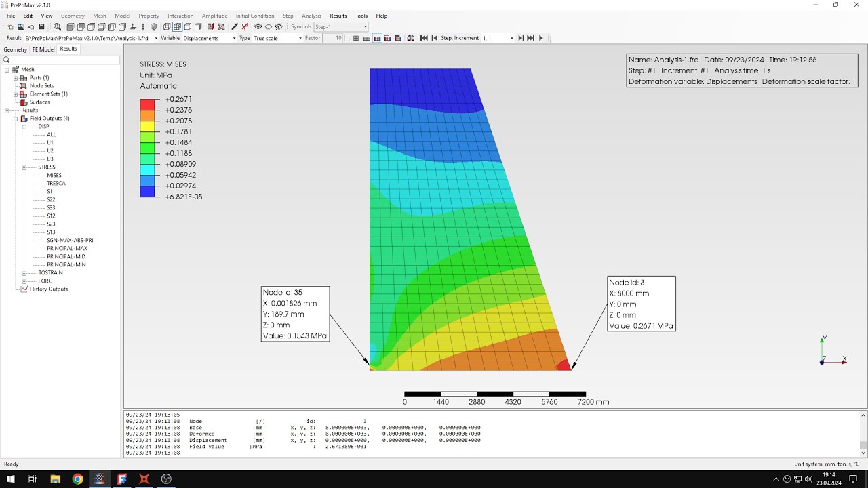The height and width of the screenshot is (488, 868).
Task: Click the results transformation icon
Action: pyautogui.click(x=411, y=38)
